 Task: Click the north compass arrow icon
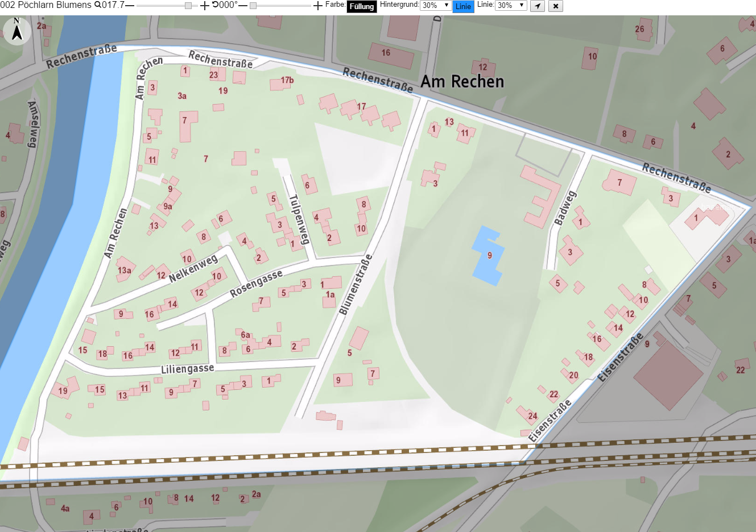[17, 30]
